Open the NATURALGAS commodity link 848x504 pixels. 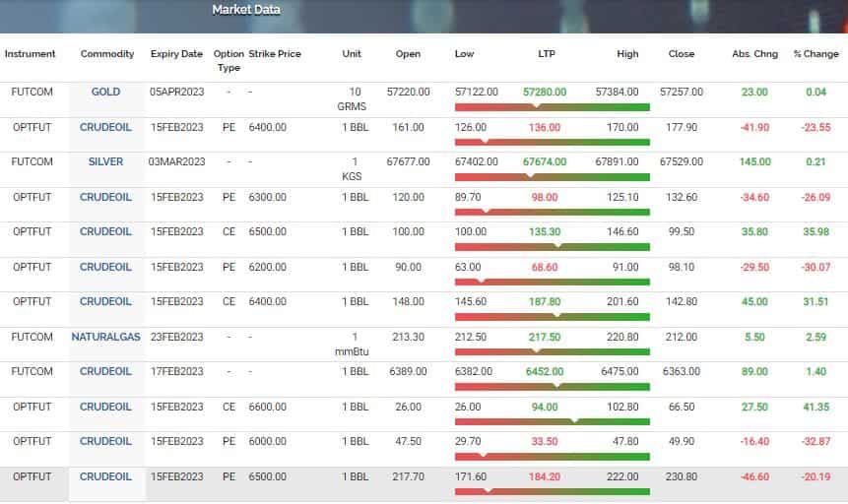coord(105,337)
